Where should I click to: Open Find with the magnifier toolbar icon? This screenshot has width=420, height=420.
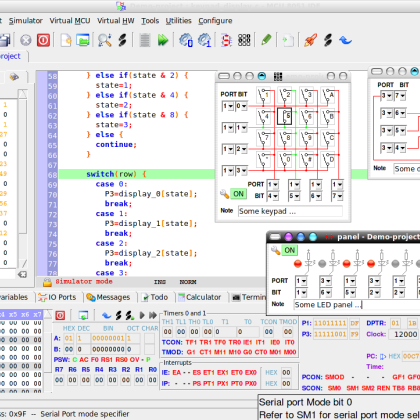pos(105,40)
